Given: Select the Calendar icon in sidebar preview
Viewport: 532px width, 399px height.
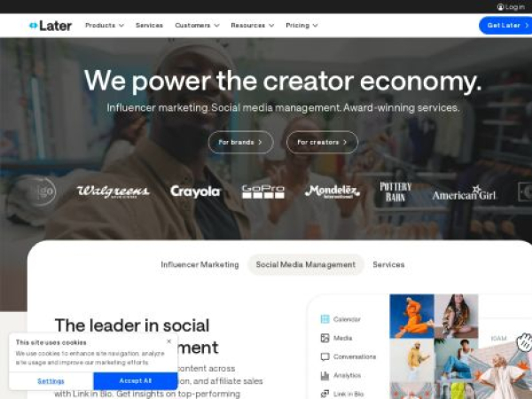Looking at the screenshot, I should (x=325, y=319).
